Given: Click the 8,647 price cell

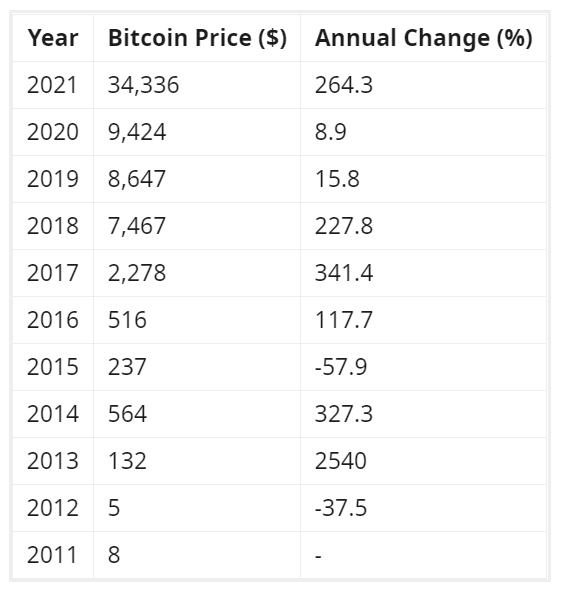Looking at the screenshot, I should 197,179.
